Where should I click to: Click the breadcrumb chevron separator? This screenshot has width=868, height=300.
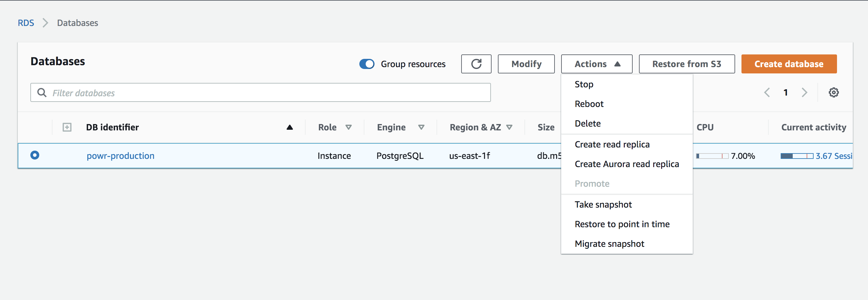pos(46,23)
